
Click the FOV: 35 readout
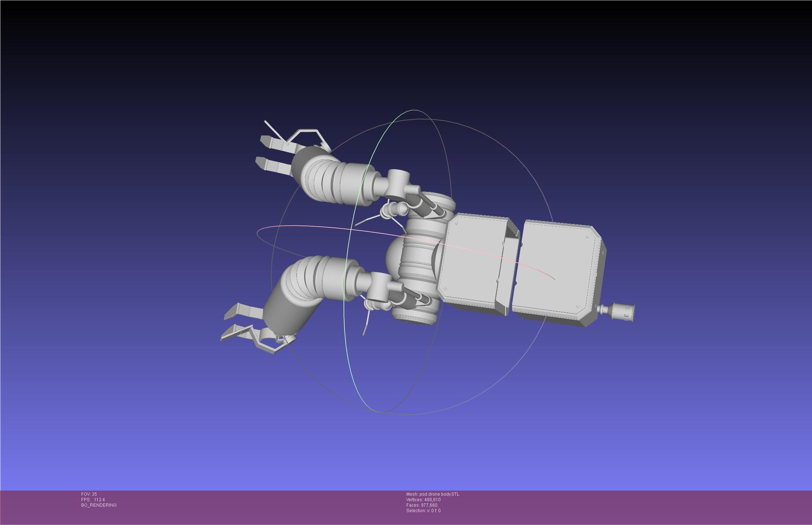point(89,494)
